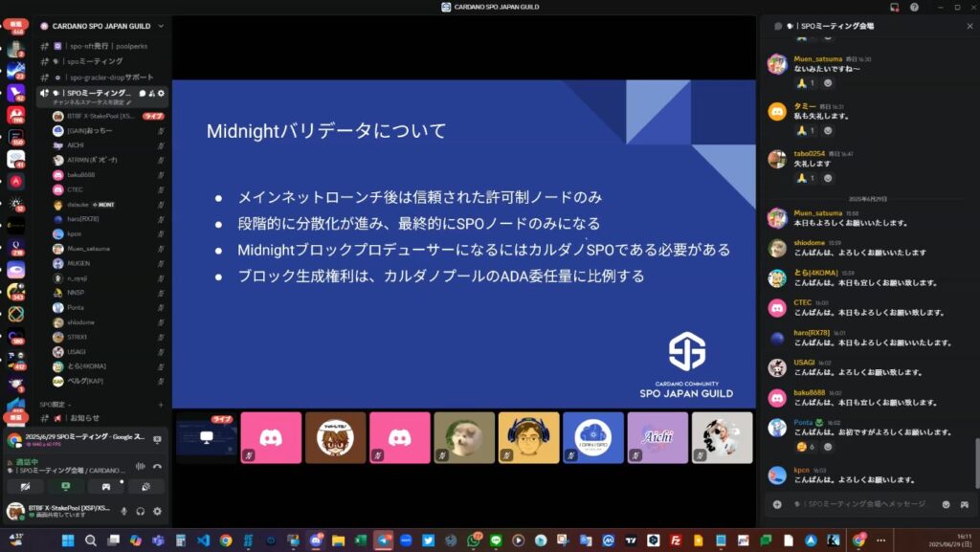The image size is (980, 552).
Task: Open the Windows Start menu
Action: coord(68,541)
